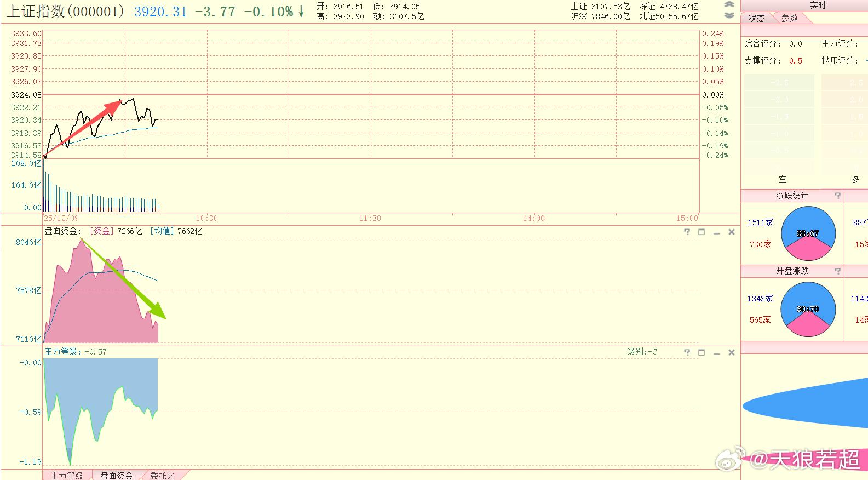Select the 实时 header tab
This screenshot has height=480, width=868.
pyautogui.click(x=818, y=5)
